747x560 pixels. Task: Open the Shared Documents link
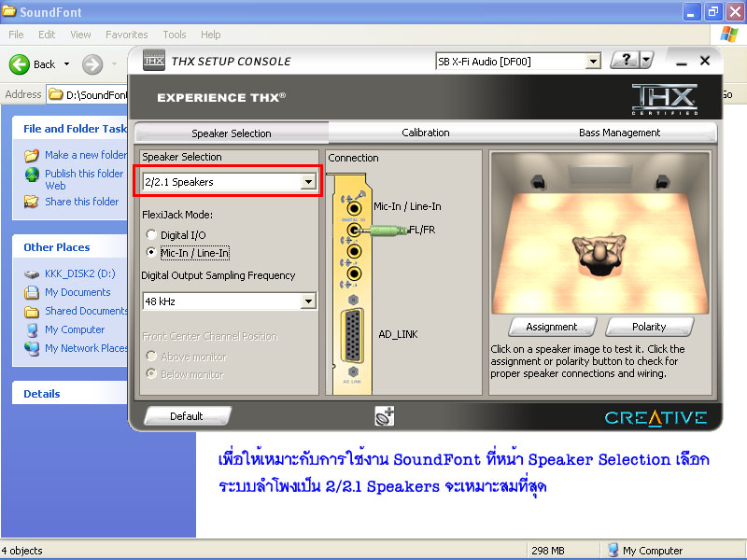(x=86, y=311)
